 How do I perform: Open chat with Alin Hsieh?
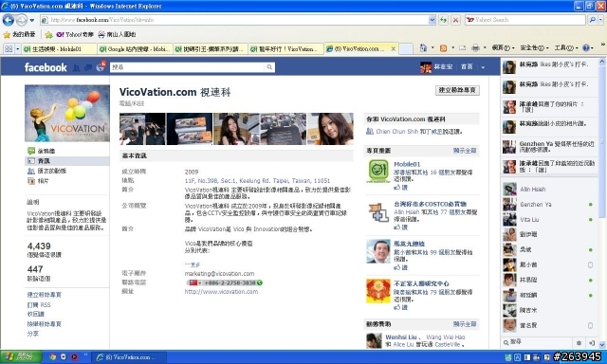click(x=549, y=190)
